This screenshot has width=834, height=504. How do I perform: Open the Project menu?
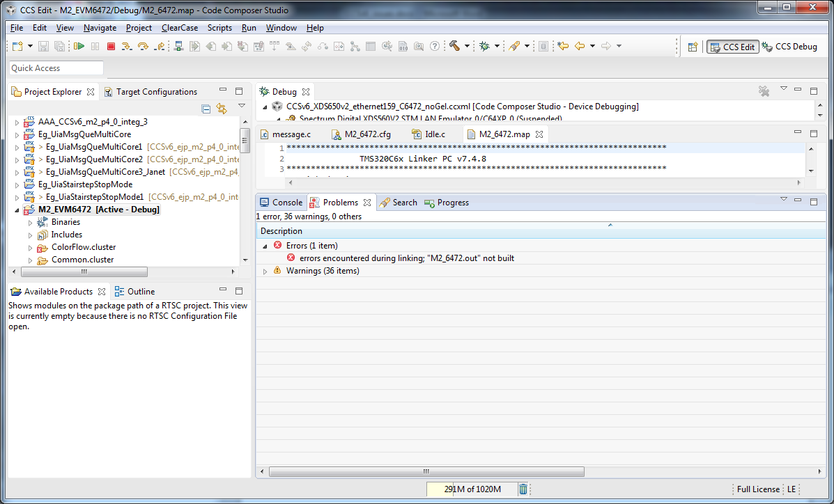(x=139, y=28)
